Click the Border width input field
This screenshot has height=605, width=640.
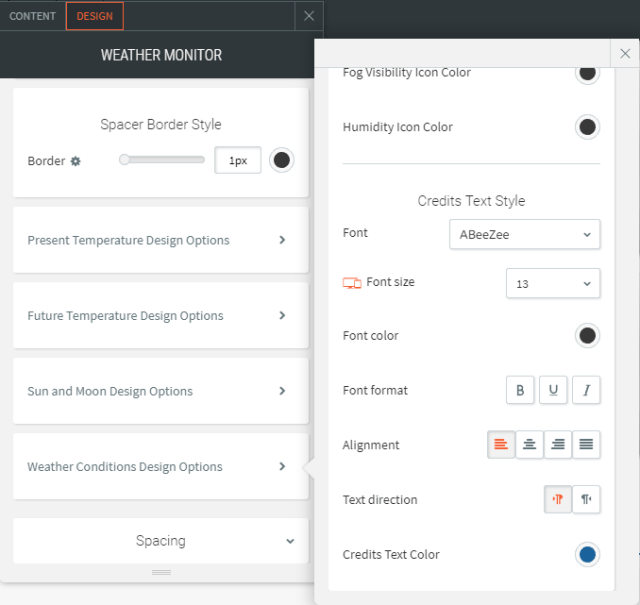click(x=238, y=160)
